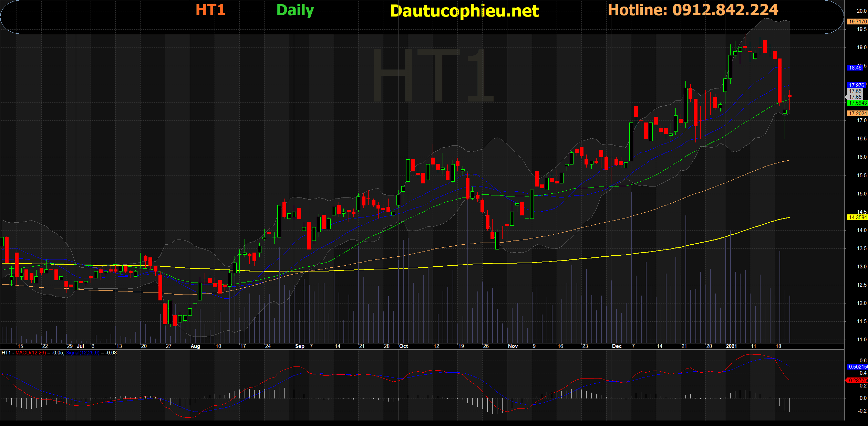
Task: Select the HT1 ticker label in header
Action: click(x=210, y=10)
